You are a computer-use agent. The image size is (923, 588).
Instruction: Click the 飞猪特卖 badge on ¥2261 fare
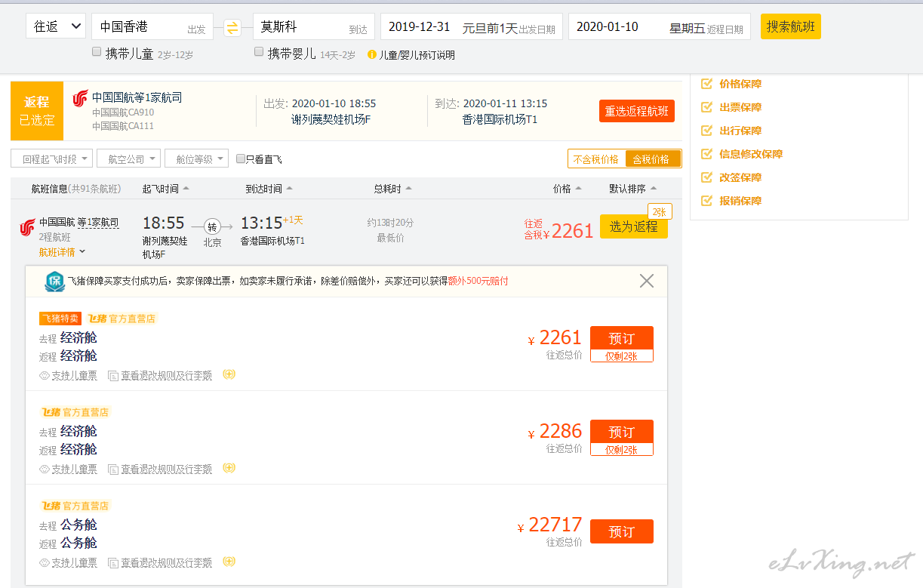60,319
